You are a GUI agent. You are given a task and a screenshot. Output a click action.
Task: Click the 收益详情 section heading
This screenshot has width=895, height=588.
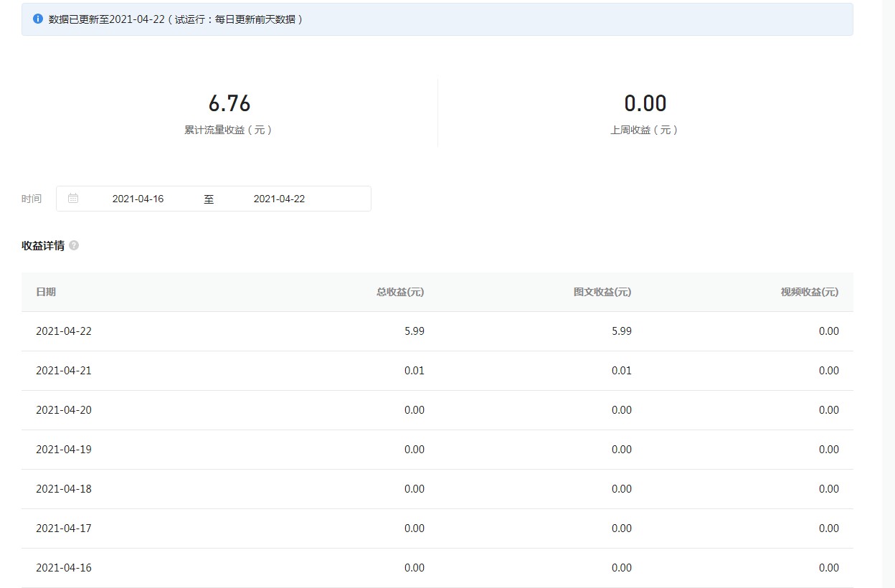coord(43,245)
